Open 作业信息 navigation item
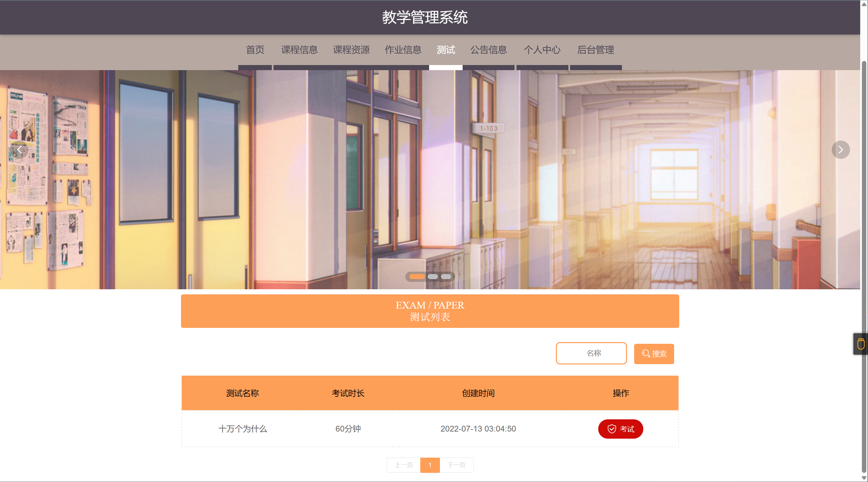This screenshot has height=482, width=868. coord(403,50)
